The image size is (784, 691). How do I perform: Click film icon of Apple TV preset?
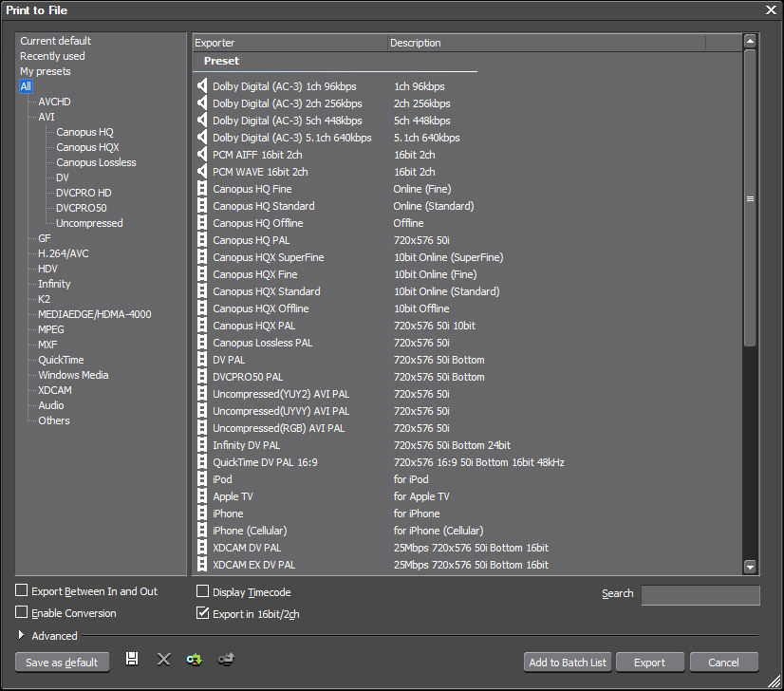(x=202, y=496)
